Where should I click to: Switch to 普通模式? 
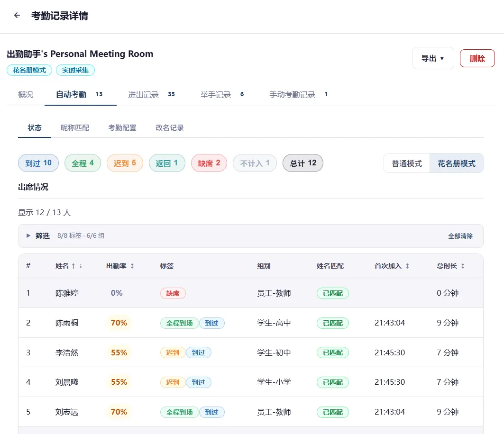[407, 163]
